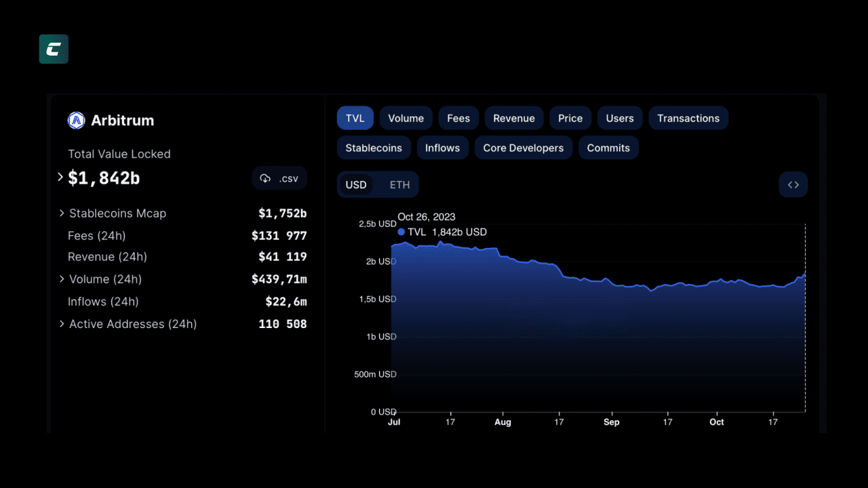868x488 pixels.
Task: Click the $131 977 fees value
Action: point(279,235)
